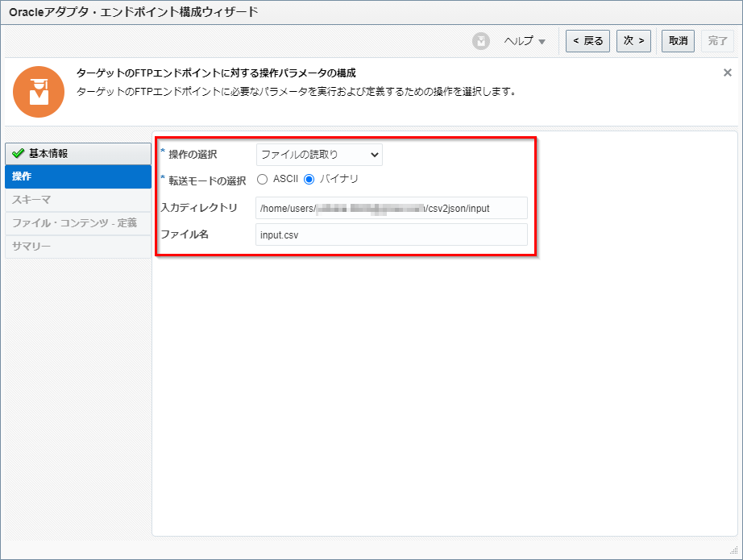Go back with the < 戻る button
This screenshot has height=560, width=743.
click(587, 41)
